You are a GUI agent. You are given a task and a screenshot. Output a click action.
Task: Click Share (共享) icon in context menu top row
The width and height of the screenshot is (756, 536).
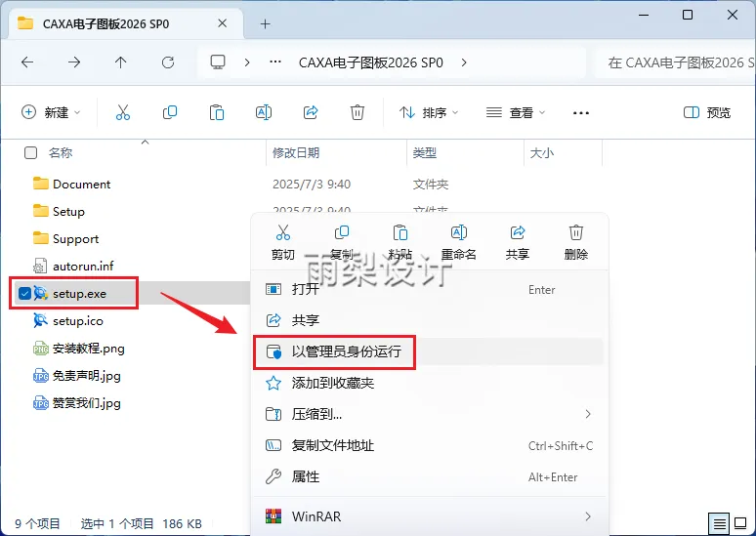[518, 242]
